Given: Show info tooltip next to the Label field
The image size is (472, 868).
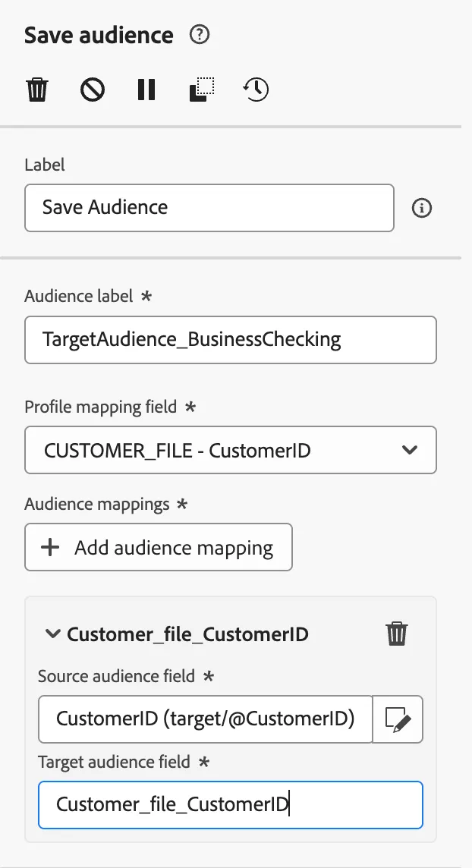Looking at the screenshot, I should [422, 208].
